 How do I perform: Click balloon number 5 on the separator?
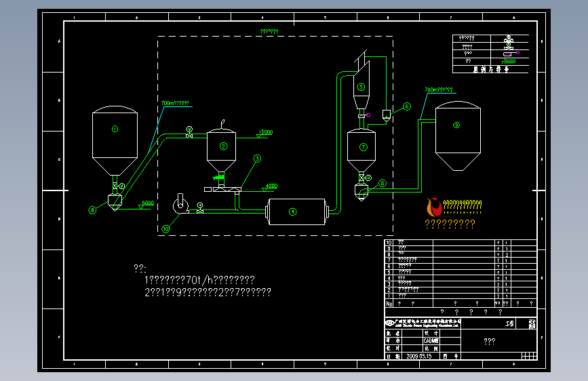(361, 87)
